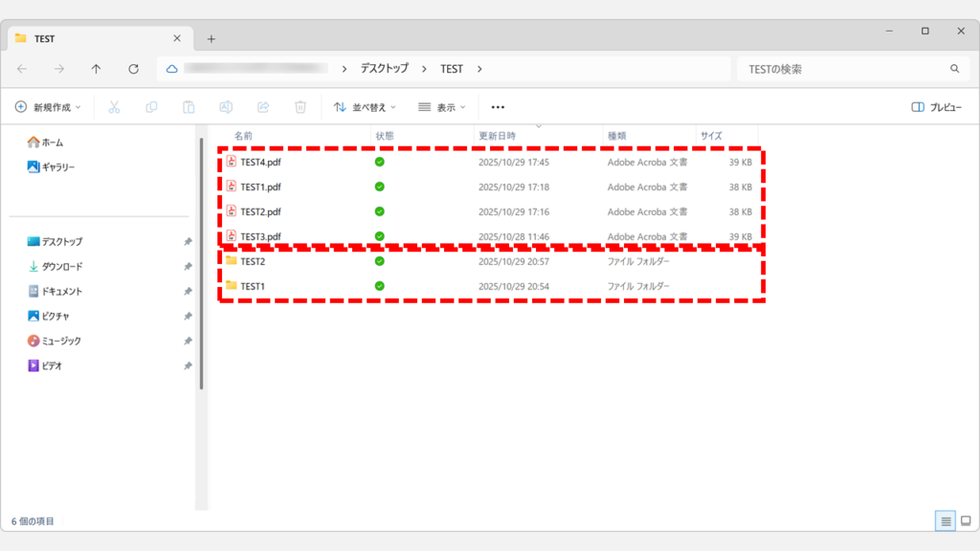The width and height of the screenshot is (980, 551).
Task: Click the Delete trash can icon
Action: click(x=301, y=107)
